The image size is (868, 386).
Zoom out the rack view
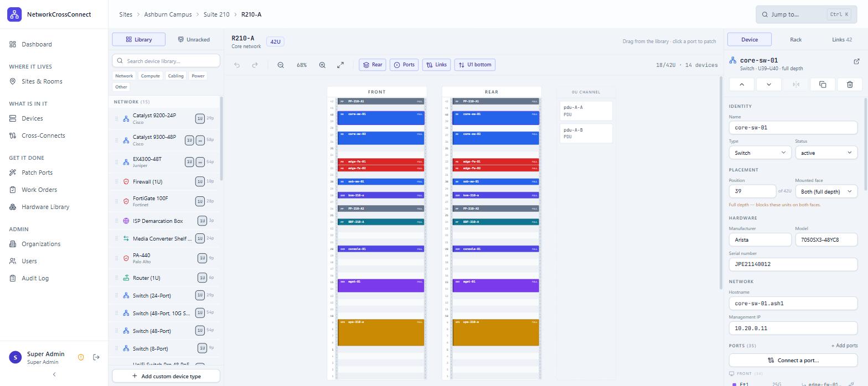tap(281, 65)
